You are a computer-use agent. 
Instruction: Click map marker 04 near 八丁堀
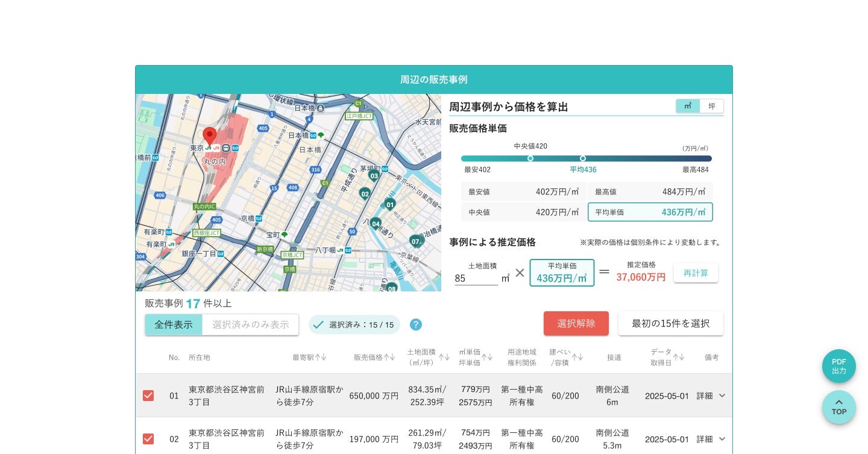(x=376, y=223)
